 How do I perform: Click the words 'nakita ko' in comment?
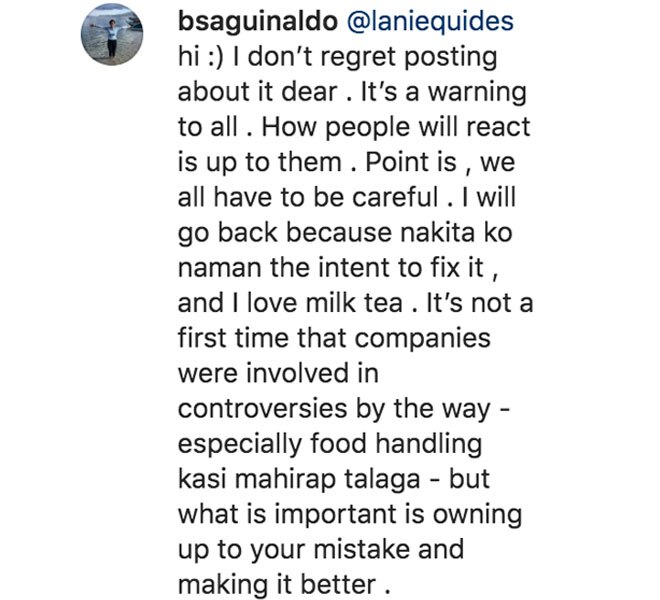pos(455,232)
